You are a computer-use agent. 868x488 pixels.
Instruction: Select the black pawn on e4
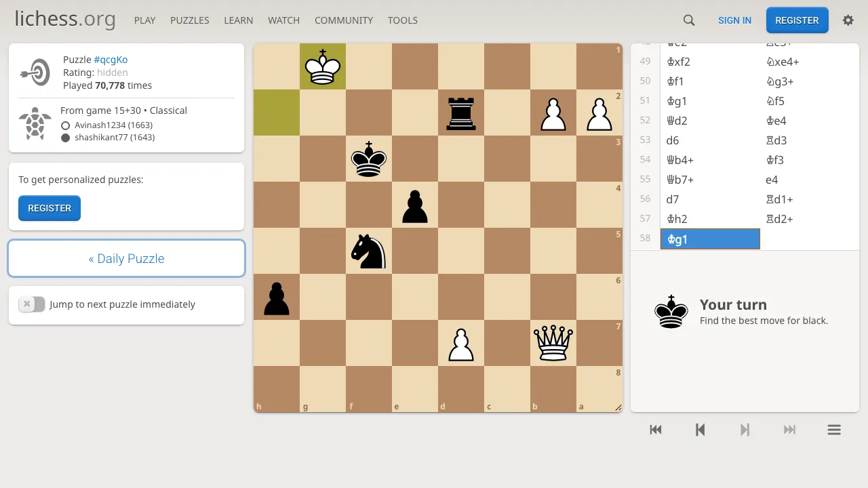pyautogui.click(x=415, y=205)
